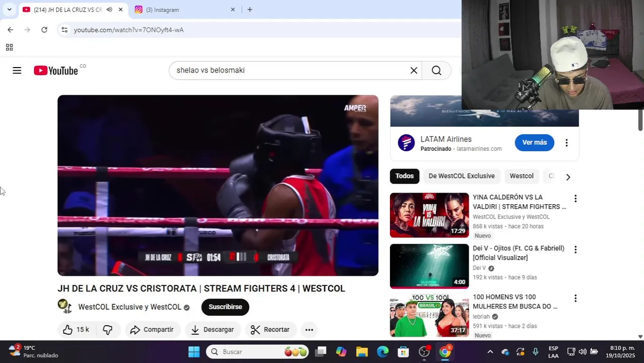Open options for Yina Calderón video
Screen dimensions: 644x363
tap(575, 199)
